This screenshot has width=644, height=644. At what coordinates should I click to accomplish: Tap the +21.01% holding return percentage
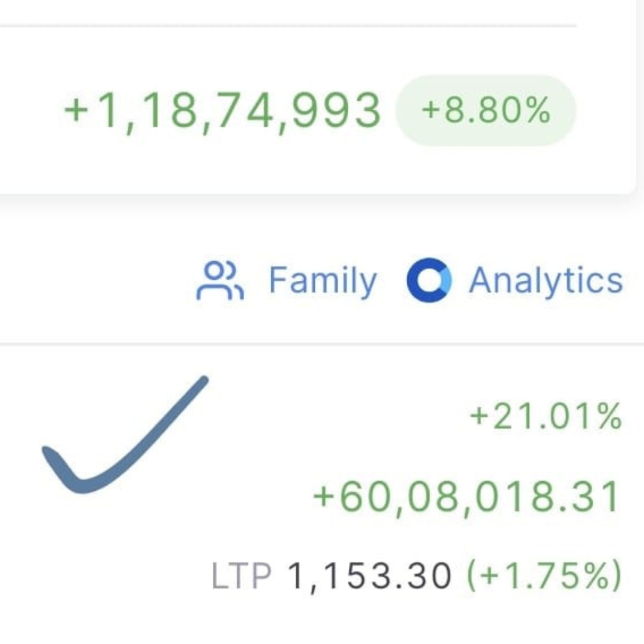(546, 416)
